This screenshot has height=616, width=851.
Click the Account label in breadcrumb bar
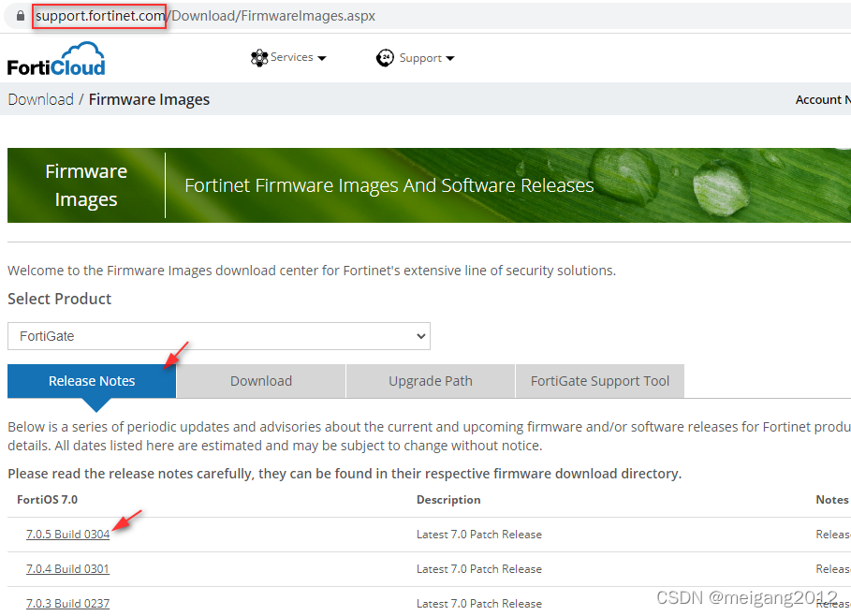click(823, 99)
